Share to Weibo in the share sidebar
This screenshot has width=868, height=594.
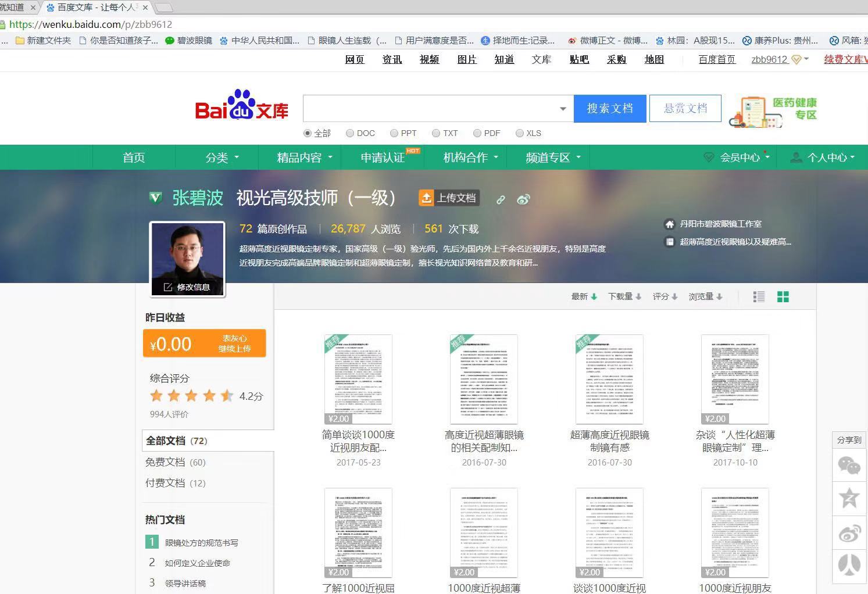tap(849, 532)
